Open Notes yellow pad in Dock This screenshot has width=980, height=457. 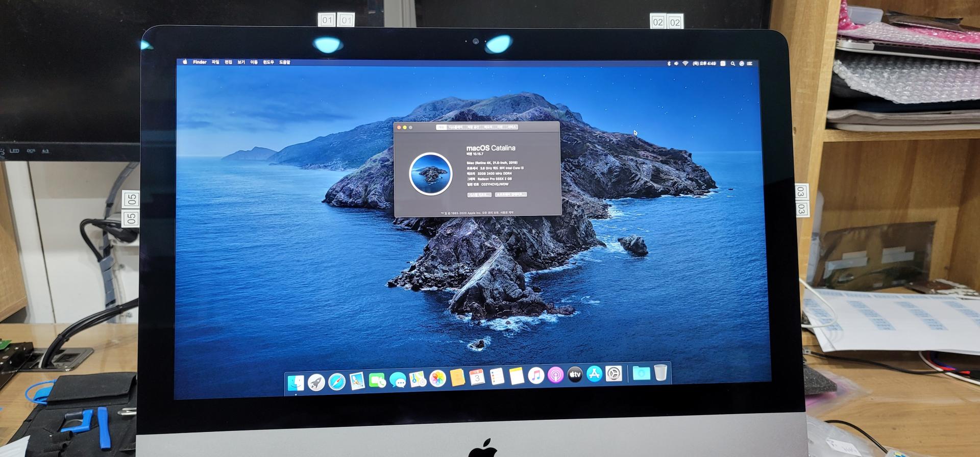pyautogui.click(x=517, y=376)
